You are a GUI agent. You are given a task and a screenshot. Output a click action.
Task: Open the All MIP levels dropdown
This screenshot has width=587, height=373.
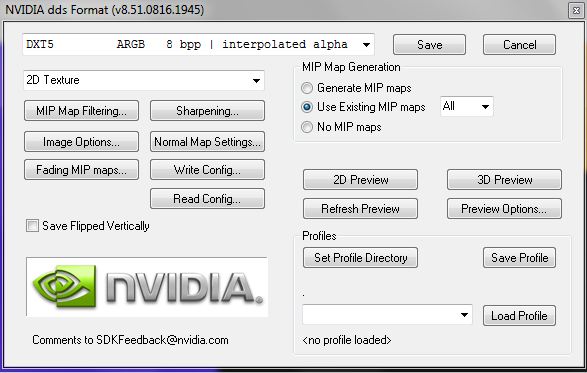coord(466,107)
